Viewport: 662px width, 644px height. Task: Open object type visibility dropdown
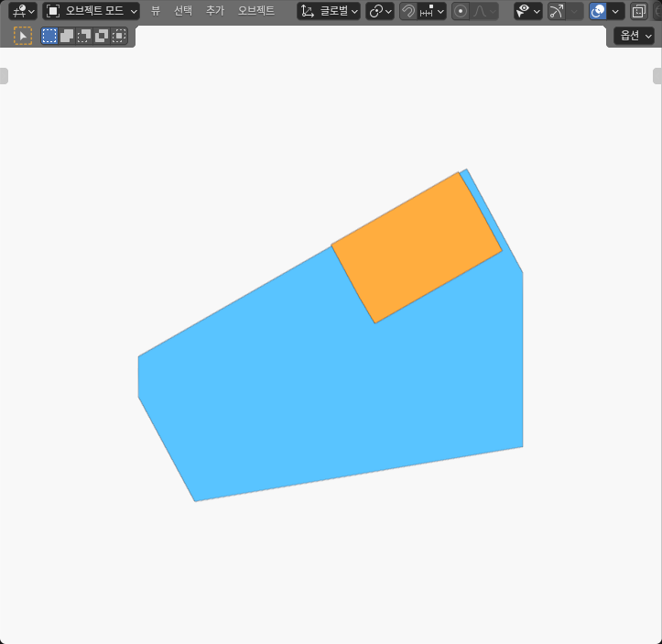coord(528,11)
